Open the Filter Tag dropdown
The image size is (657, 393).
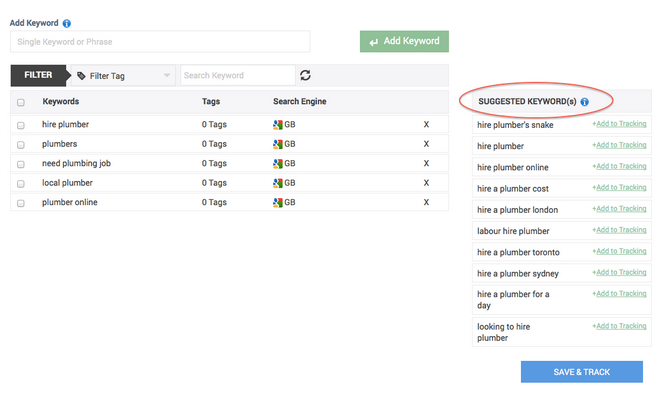tap(123, 76)
